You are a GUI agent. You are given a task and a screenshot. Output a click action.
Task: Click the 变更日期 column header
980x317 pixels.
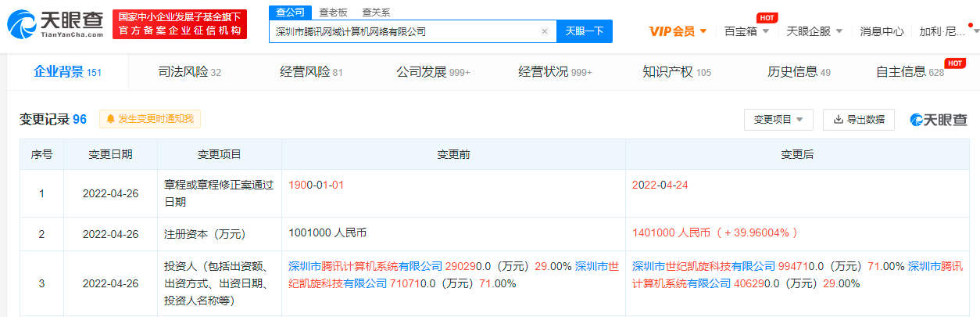(110, 155)
